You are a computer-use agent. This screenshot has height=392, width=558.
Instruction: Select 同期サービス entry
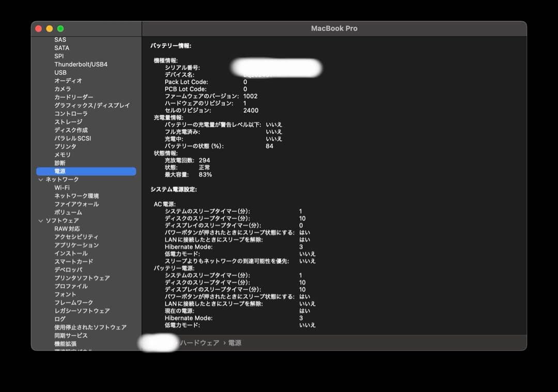[71, 335]
